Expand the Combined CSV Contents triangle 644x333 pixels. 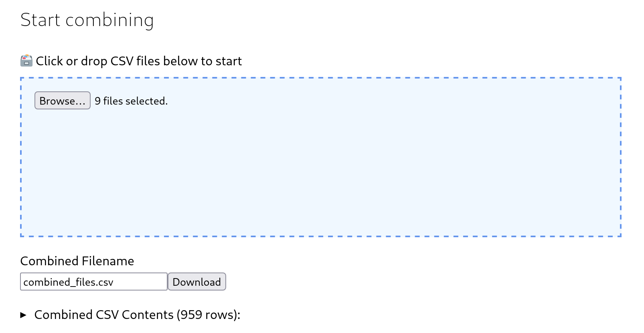24,315
